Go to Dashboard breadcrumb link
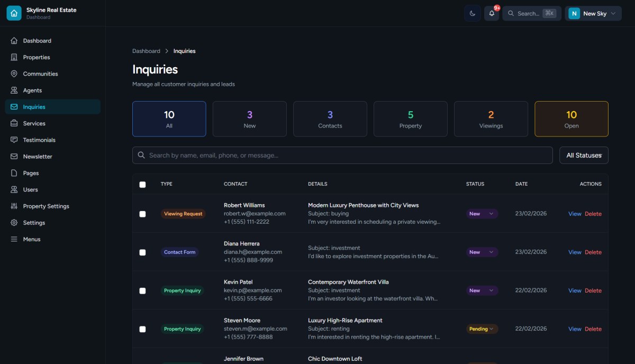Viewport: 635px width, 364px height. tap(146, 51)
